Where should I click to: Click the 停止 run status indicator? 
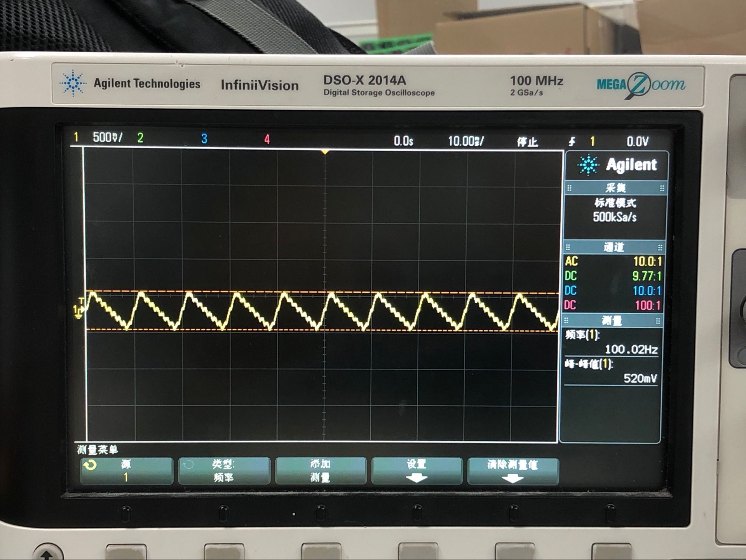(x=527, y=142)
